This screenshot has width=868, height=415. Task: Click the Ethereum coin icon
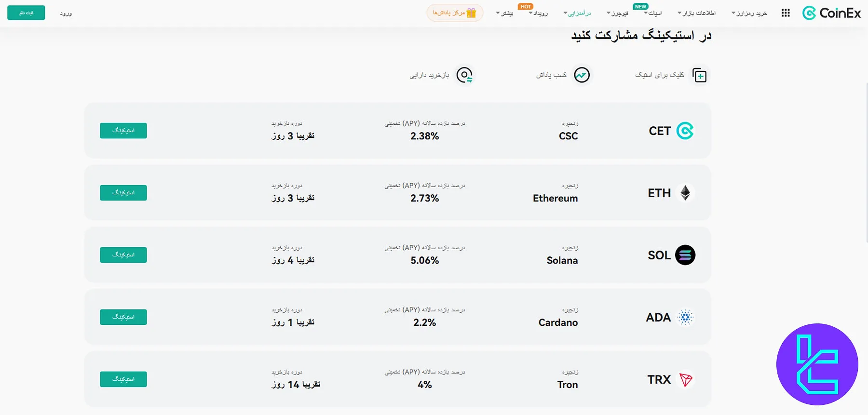(685, 192)
